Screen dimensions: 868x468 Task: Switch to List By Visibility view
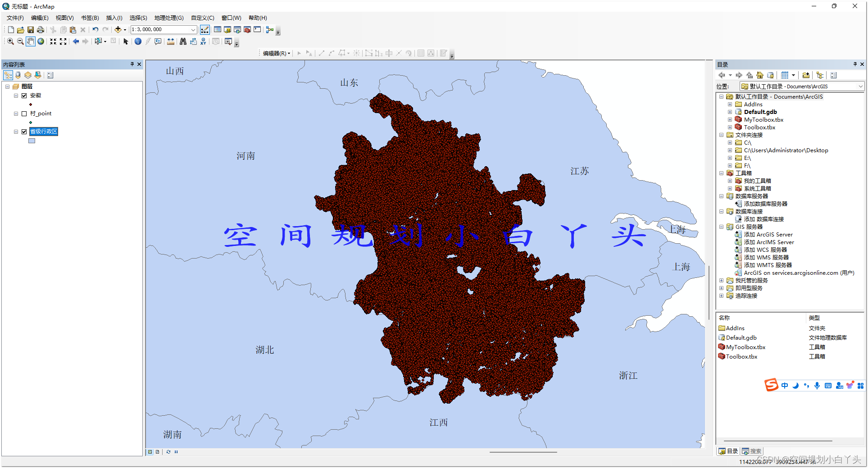28,75
